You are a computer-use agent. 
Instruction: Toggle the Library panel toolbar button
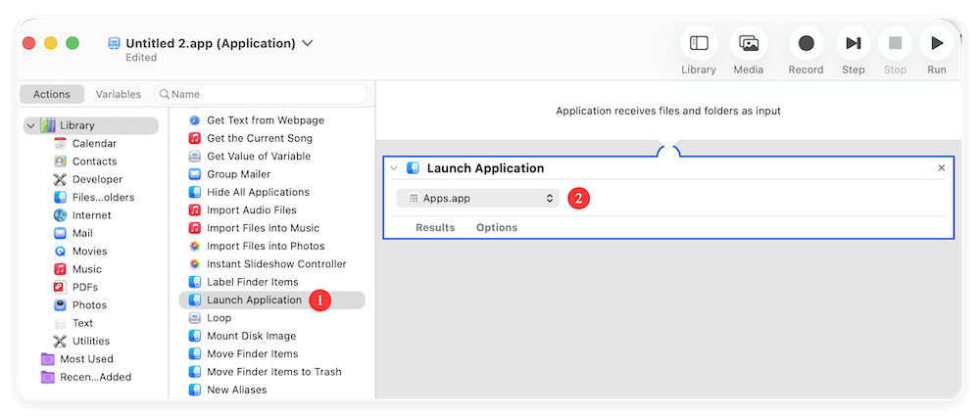coord(698,44)
